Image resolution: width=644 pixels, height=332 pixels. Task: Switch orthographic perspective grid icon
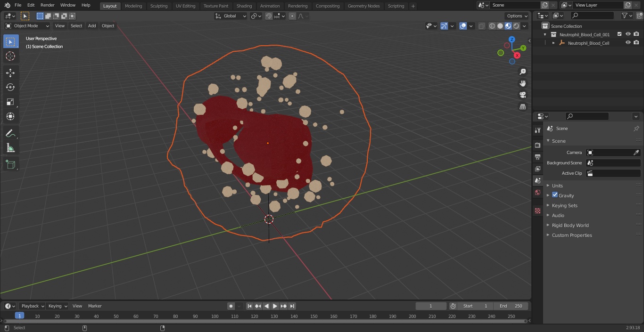(522, 107)
